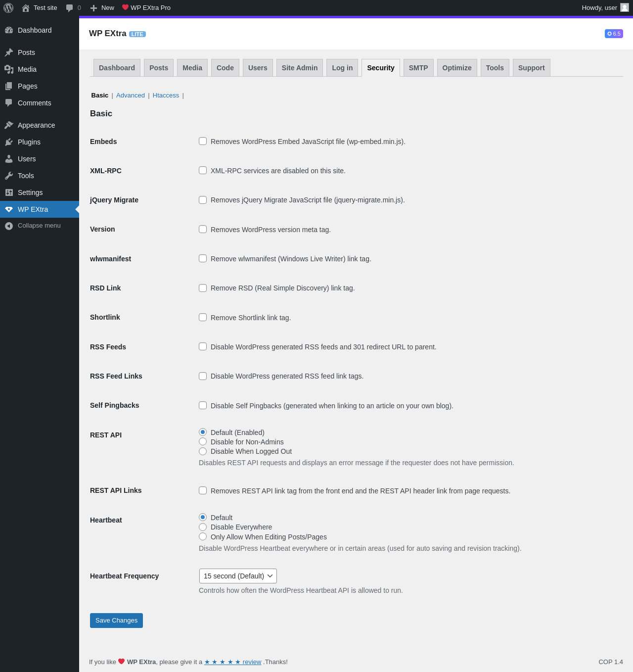Open WP EXtra Pro in admin bar

coord(146,8)
